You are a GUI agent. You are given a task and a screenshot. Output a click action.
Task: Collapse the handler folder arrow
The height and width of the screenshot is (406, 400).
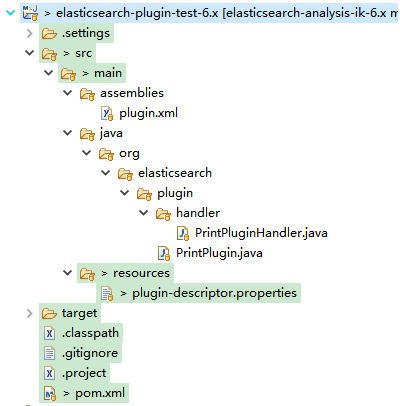tap(144, 213)
